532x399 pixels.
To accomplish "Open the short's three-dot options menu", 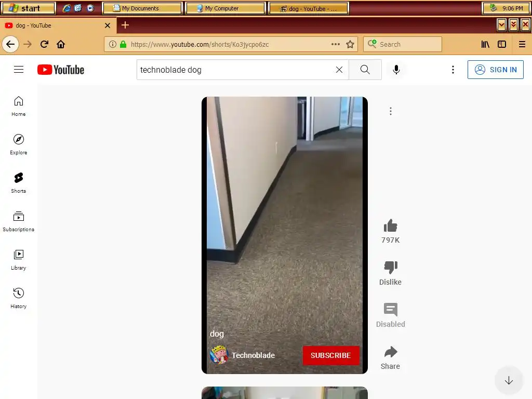I will [391, 111].
